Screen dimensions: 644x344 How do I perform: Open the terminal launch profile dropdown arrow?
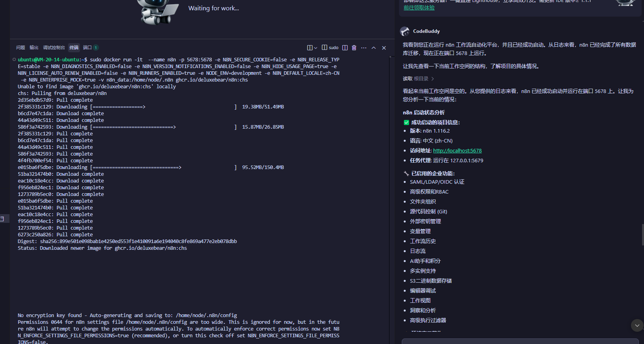click(x=315, y=48)
